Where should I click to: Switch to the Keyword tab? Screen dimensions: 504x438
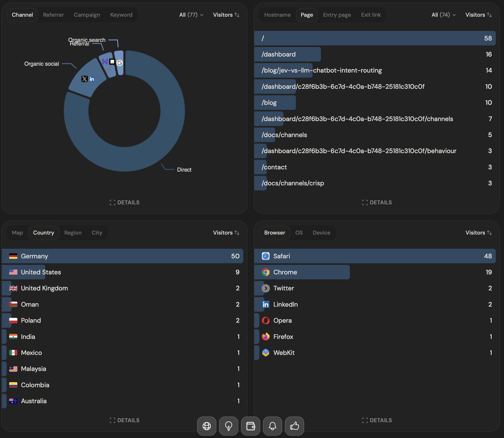coord(121,15)
